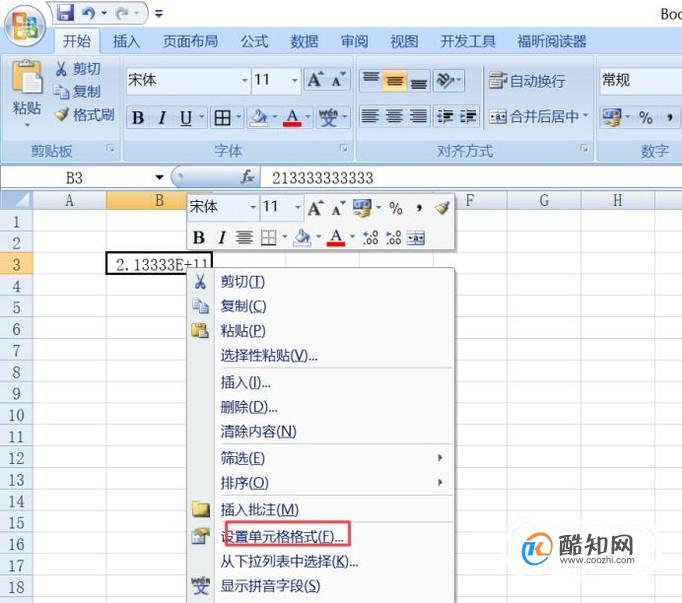Switch to the 插入 ribbon tab
This screenshot has width=682, height=603.
(x=126, y=42)
